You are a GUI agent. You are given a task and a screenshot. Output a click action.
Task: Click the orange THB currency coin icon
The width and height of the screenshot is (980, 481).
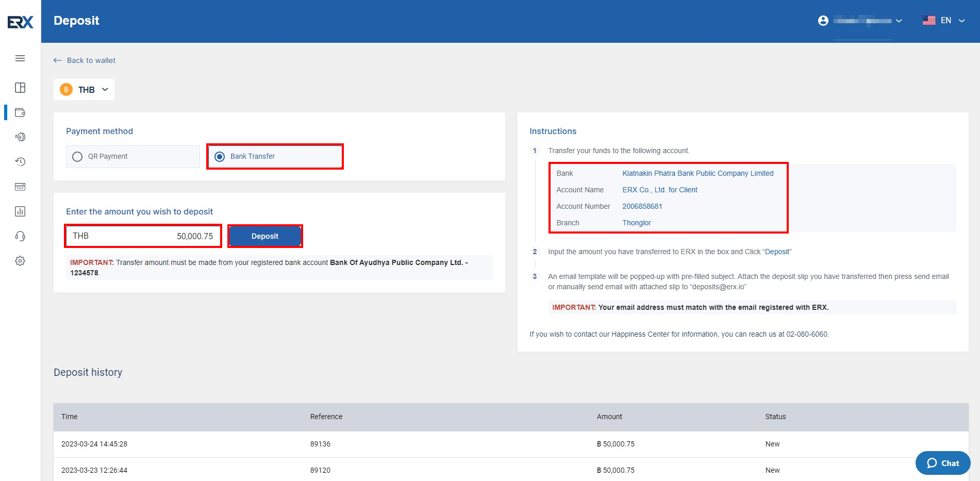coord(67,90)
